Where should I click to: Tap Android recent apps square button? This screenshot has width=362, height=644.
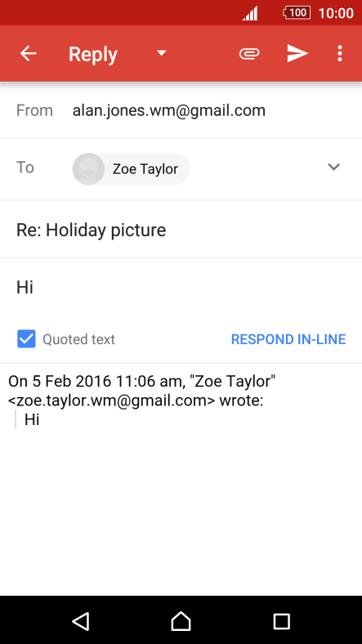click(x=282, y=621)
